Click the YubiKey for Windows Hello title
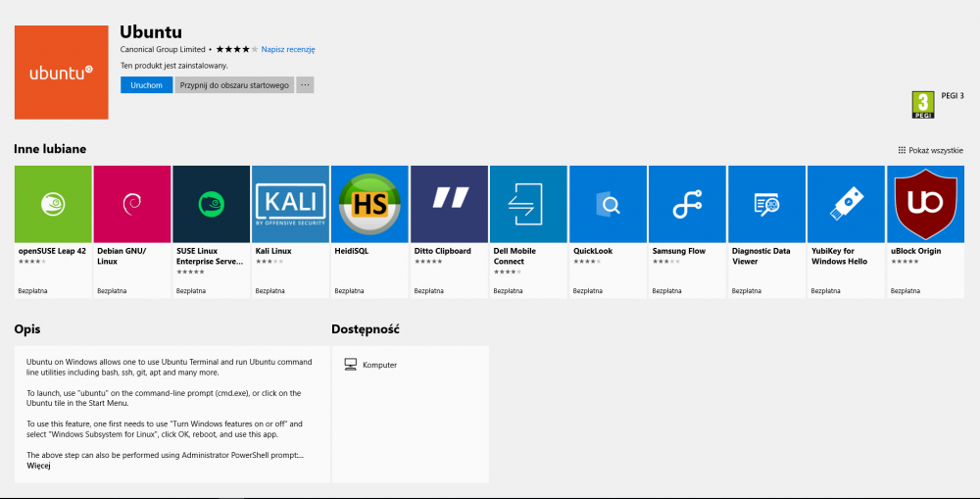Screen dimensions: 980x499 (839, 256)
